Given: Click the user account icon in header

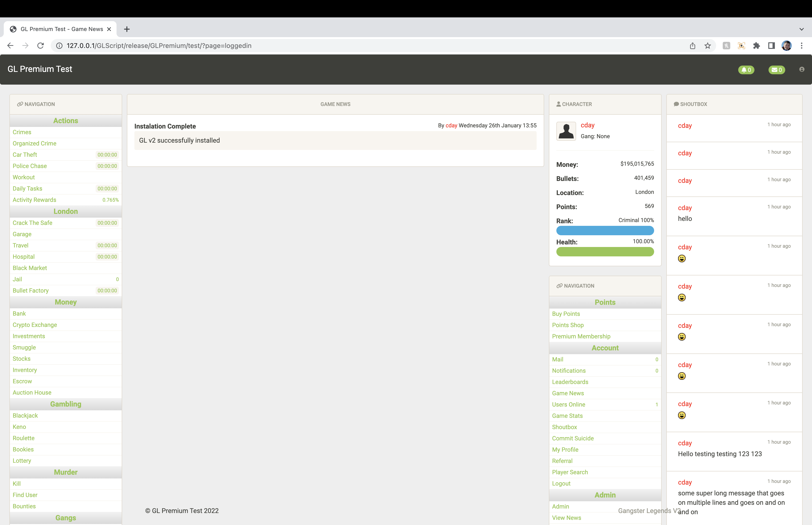Looking at the screenshot, I should tap(801, 70).
